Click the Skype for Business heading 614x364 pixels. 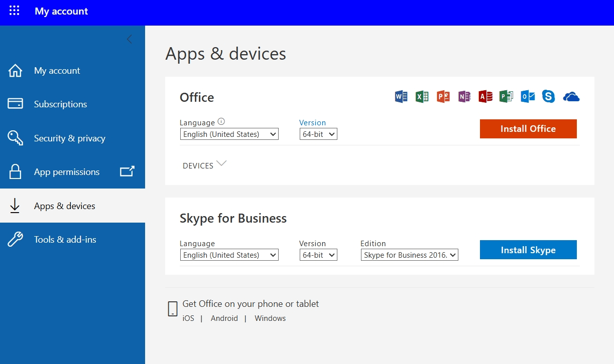click(233, 218)
